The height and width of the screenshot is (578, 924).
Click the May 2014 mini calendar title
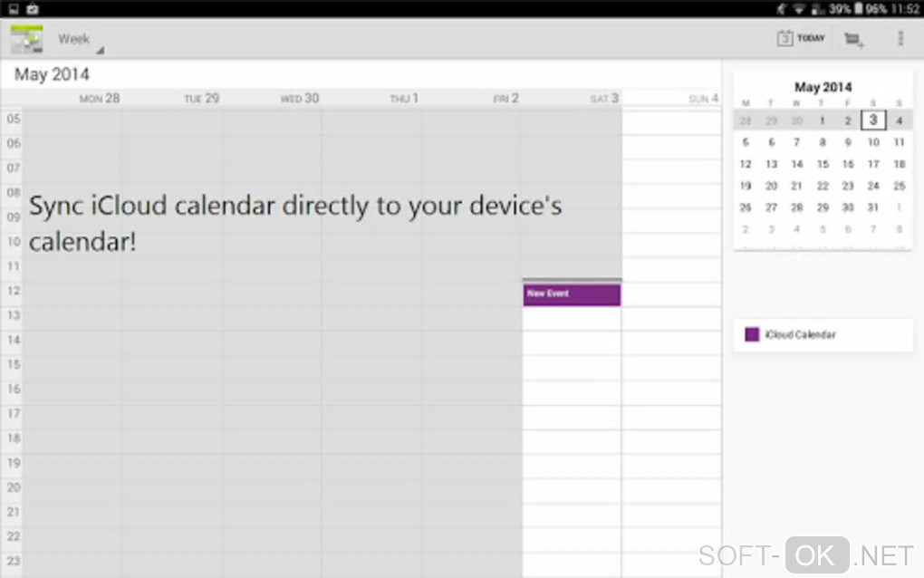point(823,87)
